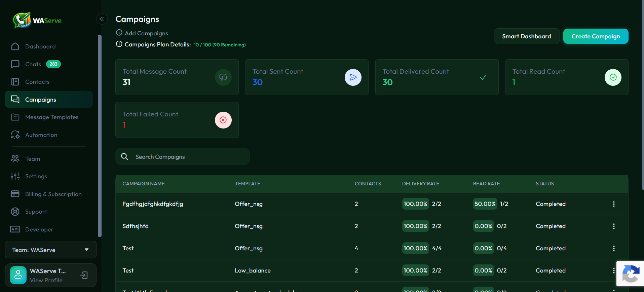
Task: Click the STATUS column header
Action: pyautogui.click(x=545, y=184)
